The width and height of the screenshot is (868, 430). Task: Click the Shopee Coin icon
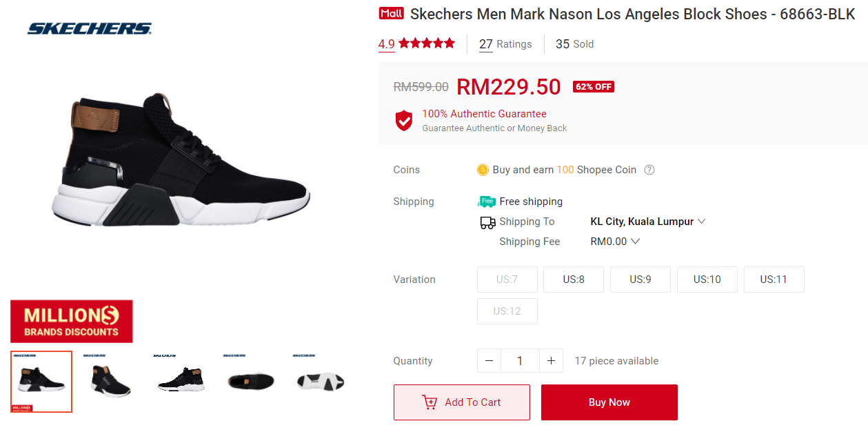483,170
